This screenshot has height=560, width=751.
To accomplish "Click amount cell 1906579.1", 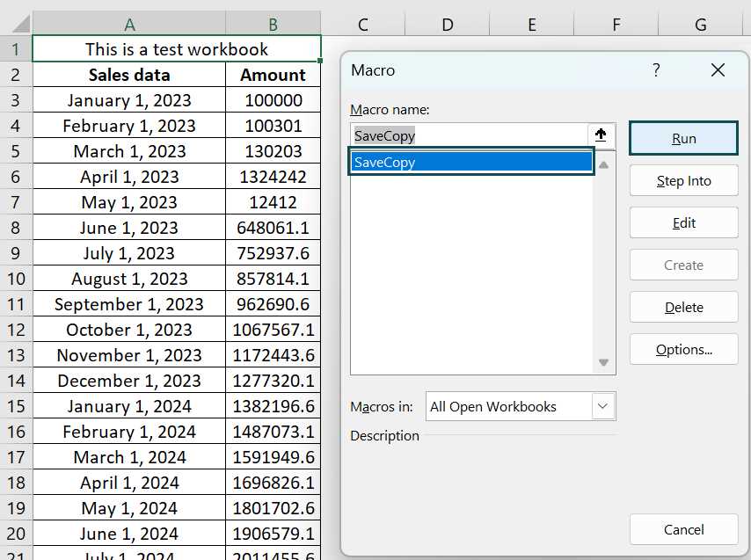I will click(x=273, y=534).
